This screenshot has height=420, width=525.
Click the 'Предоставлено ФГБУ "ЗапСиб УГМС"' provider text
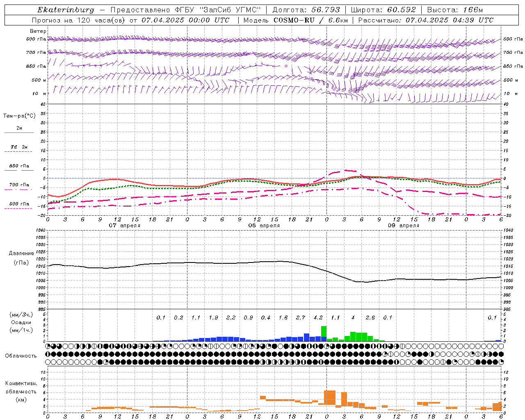click(186, 10)
